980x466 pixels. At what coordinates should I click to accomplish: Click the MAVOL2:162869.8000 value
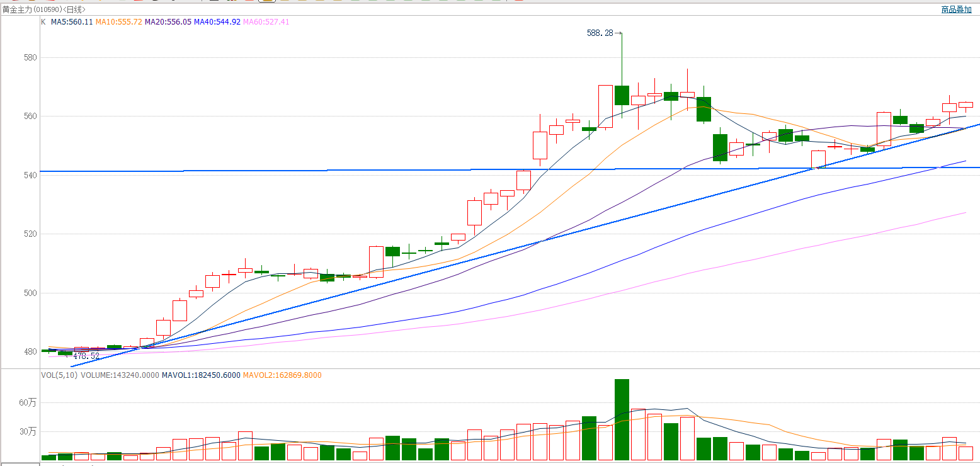tap(282, 375)
